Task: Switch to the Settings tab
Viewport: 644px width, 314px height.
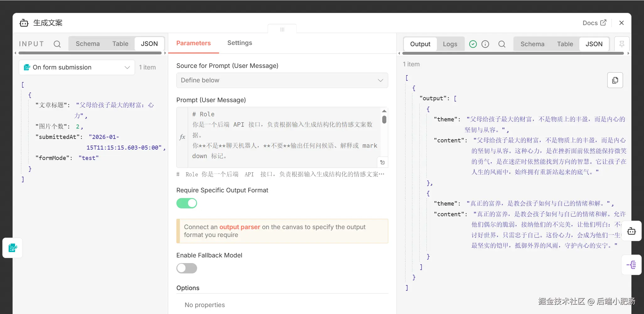Action: (239, 43)
